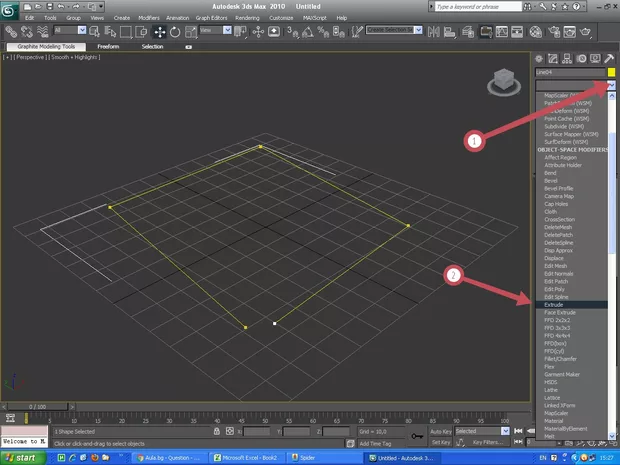Select the Select and Scale tool
The height and width of the screenshot is (465, 620).
point(191,32)
